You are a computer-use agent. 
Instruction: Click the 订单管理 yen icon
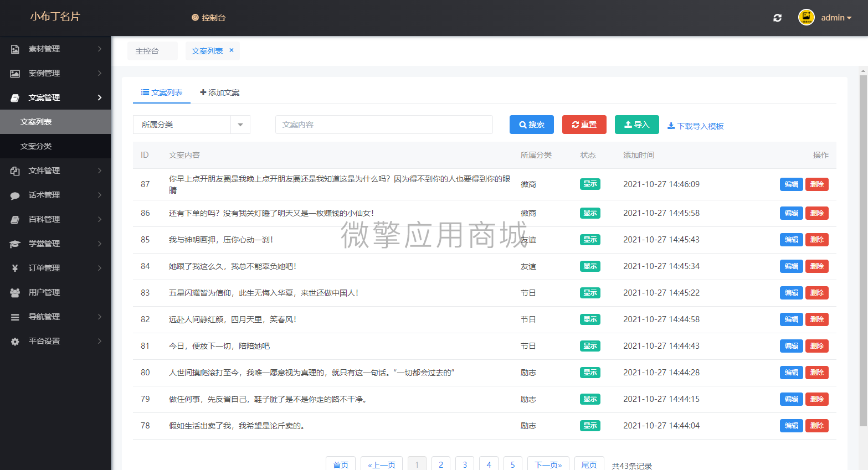tap(15, 268)
